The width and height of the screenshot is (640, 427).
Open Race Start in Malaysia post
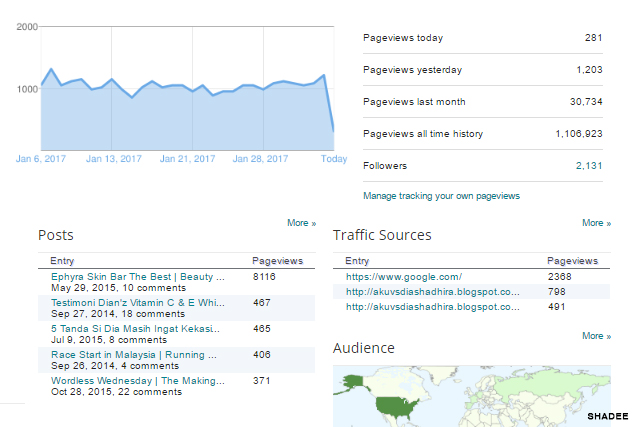[x=134, y=355]
